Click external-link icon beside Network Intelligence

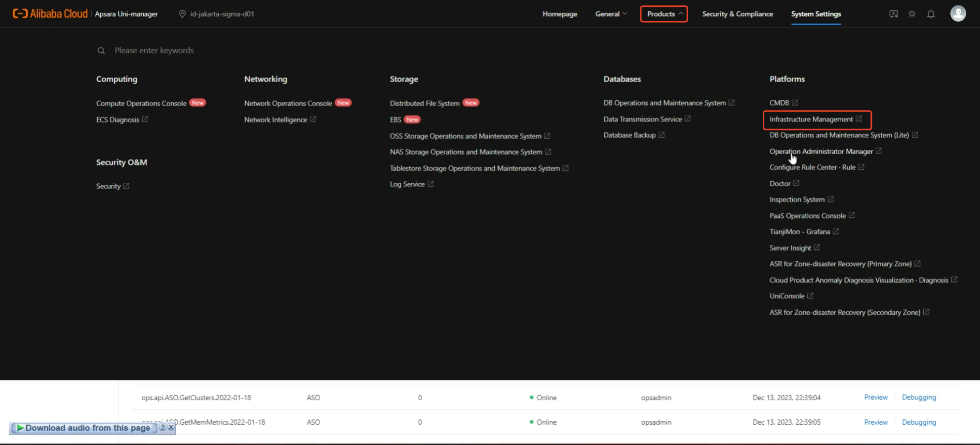(313, 119)
